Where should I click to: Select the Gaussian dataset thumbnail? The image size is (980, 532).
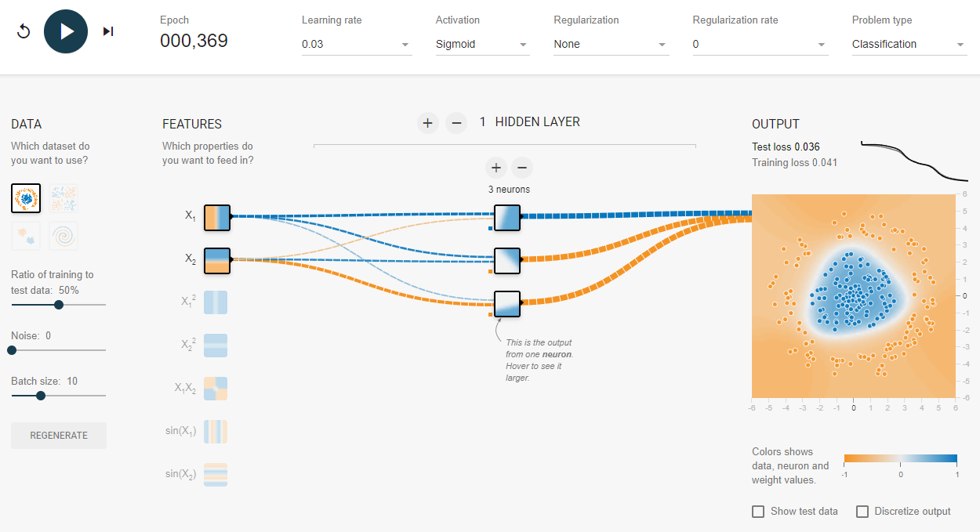(x=26, y=236)
